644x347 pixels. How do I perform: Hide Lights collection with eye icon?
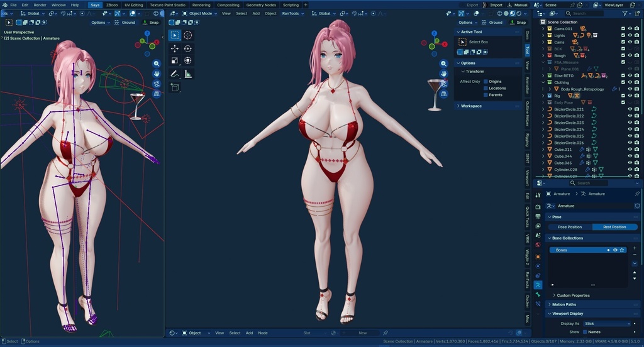pyautogui.click(x=630, y=35)
